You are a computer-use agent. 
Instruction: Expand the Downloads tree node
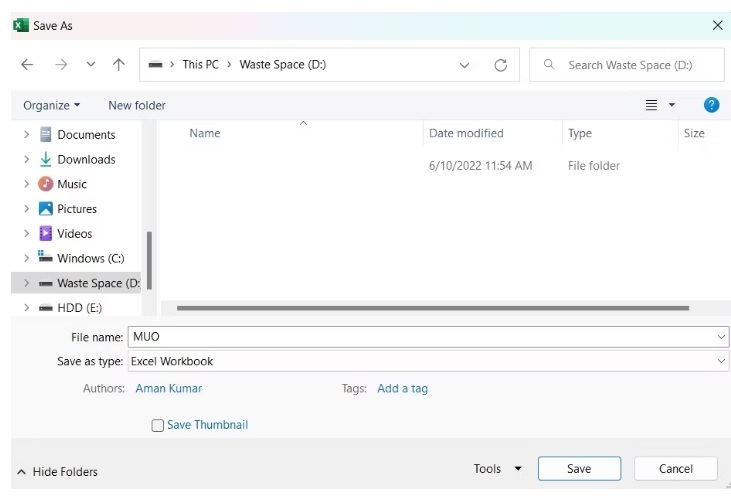(x=27, y=159)
